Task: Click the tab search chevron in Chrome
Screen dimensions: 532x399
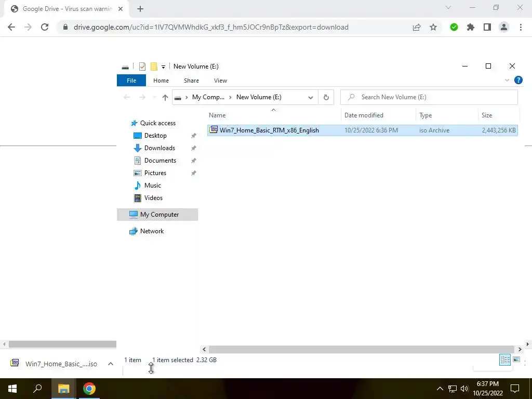Action: (x=448, y=7)
